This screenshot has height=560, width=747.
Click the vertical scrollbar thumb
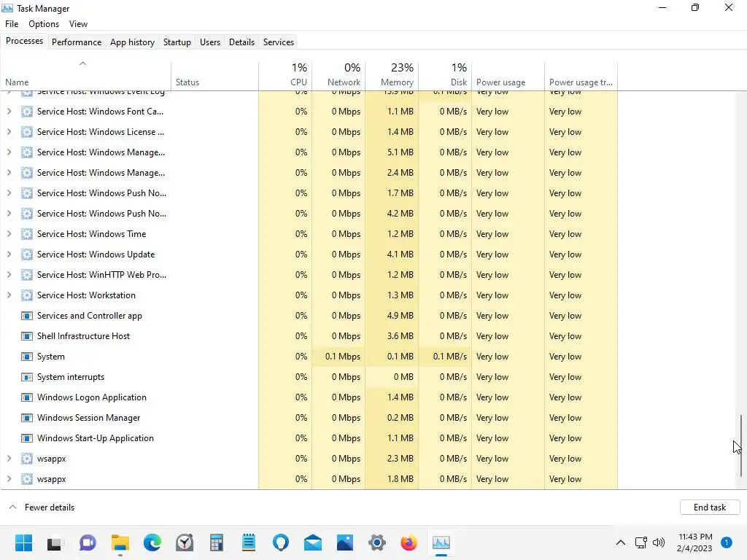coord(741,446)
